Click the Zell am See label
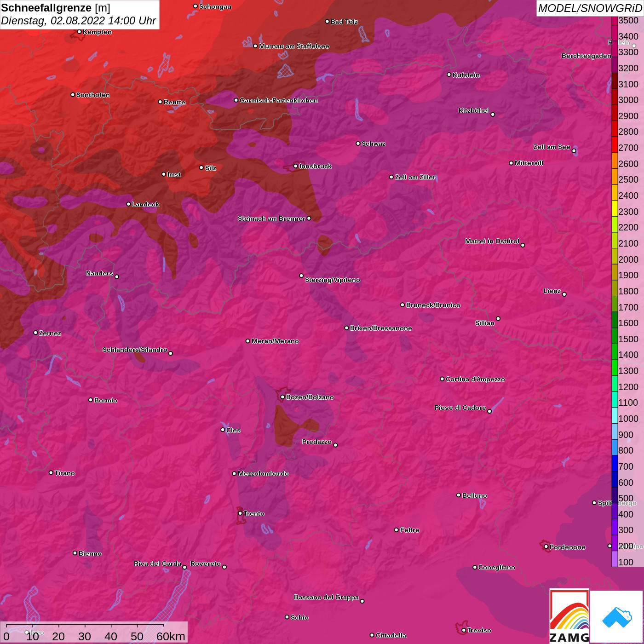Screen dimensions: 644x644 [552, 147]
